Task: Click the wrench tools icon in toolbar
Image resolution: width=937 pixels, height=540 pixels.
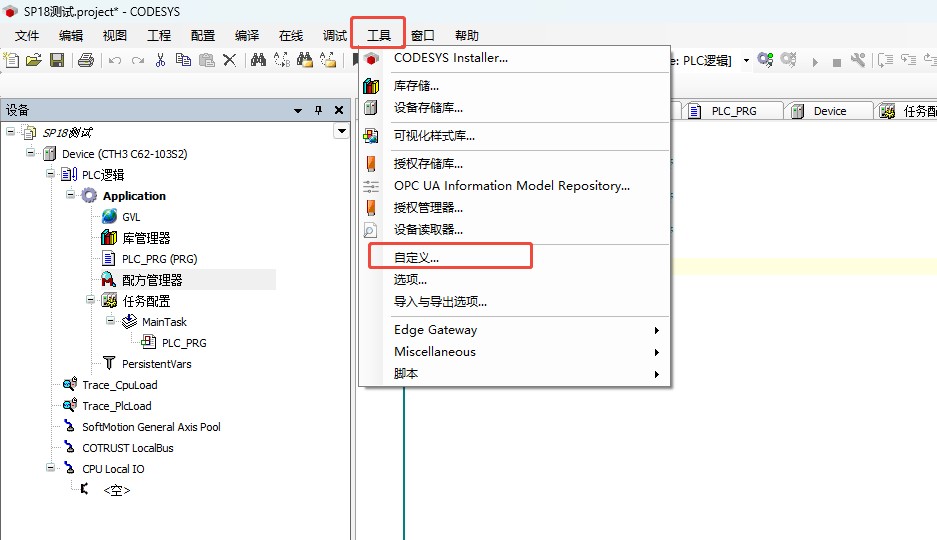Action: tap(858, 60)
